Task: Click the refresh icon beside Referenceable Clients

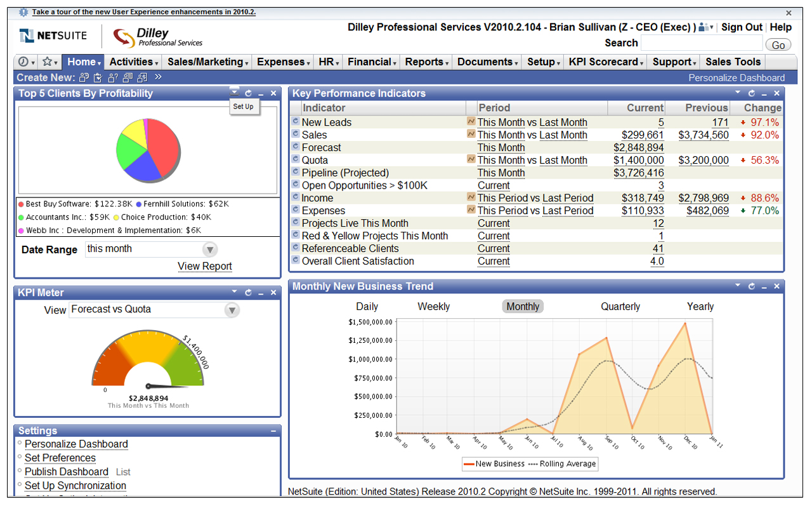Action: pos(296,248)
